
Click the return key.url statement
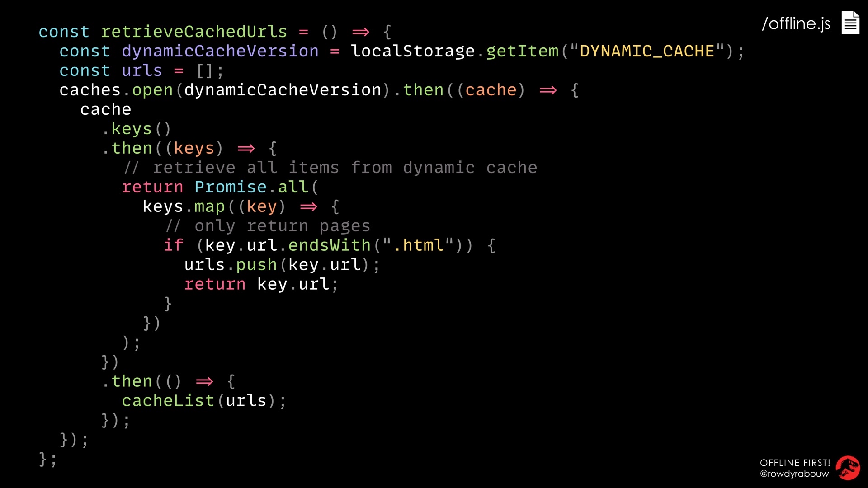261,284
